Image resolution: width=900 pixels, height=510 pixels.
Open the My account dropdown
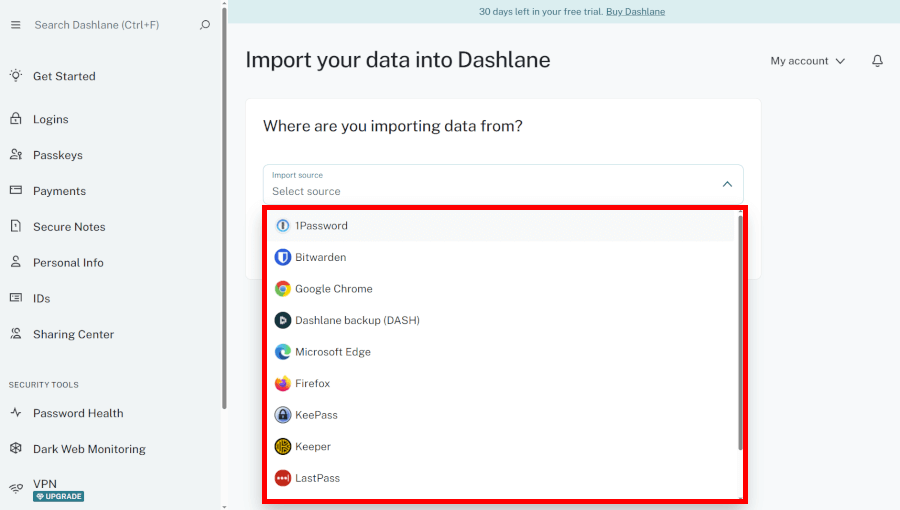pyautogui.click(x=808, y=61)
